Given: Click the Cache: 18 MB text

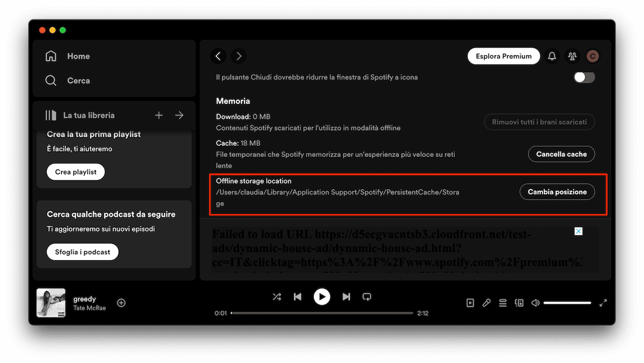Looking at the screenshot, I should pyautogui.click(x=238, y=143).
